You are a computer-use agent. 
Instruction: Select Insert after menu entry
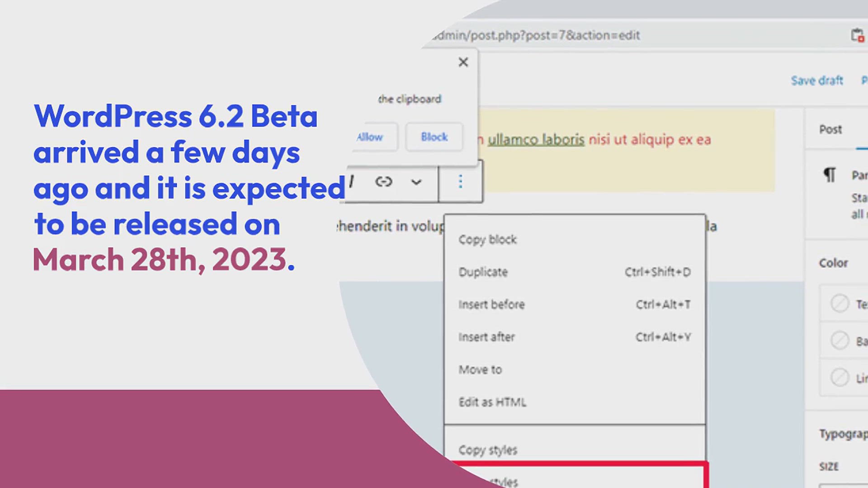click(575, 337)
